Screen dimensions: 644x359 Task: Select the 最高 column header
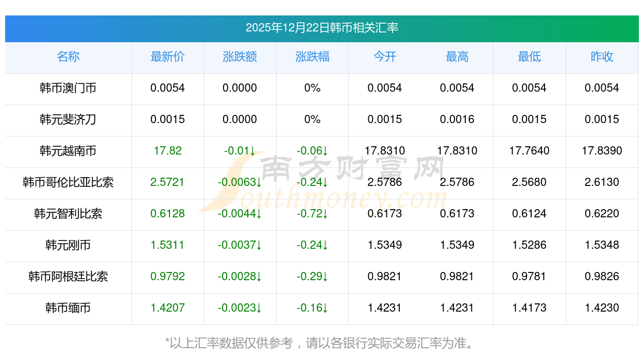click(x=457, y=57)
